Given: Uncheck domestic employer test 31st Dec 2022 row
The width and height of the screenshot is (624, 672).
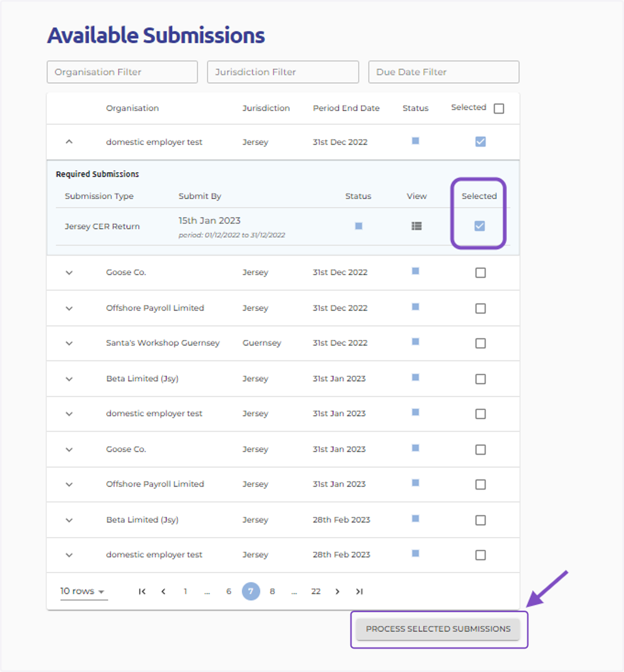Looking at the screenshot, I should pyautogui.click(x=480, y=141).
